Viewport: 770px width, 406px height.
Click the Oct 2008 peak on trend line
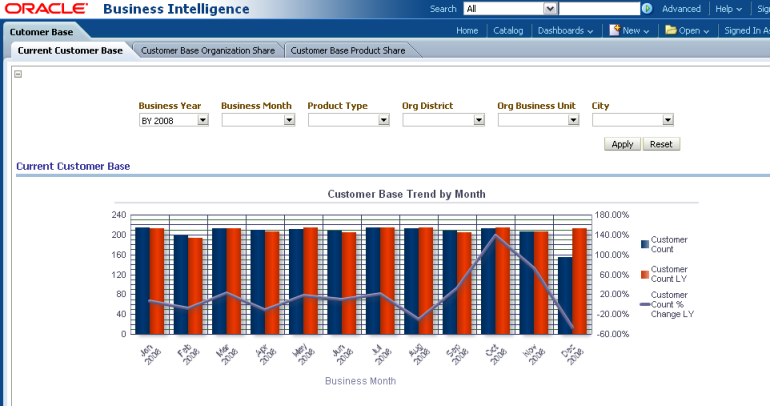tap(495, 236)
